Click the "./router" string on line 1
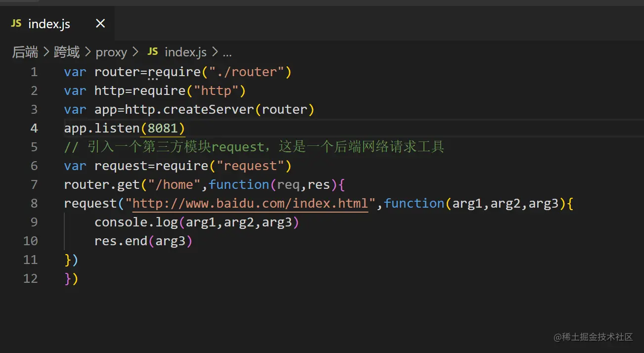This screenshot has width=644, height=353. coord(246,72)
